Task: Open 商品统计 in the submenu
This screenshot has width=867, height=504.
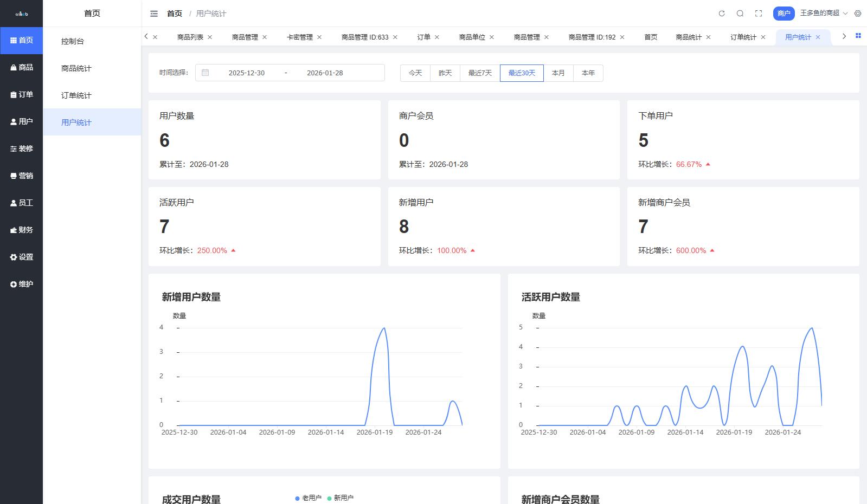Action: [76, 68]
